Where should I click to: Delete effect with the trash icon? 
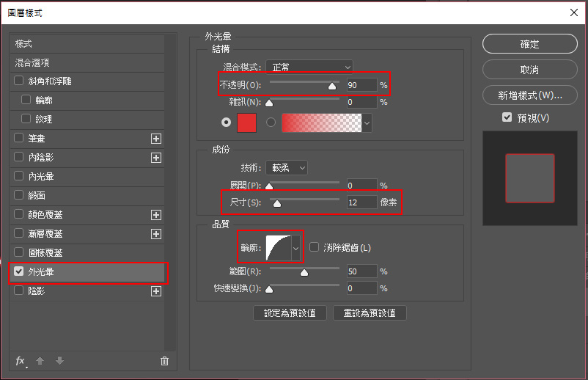click(164, 361)
